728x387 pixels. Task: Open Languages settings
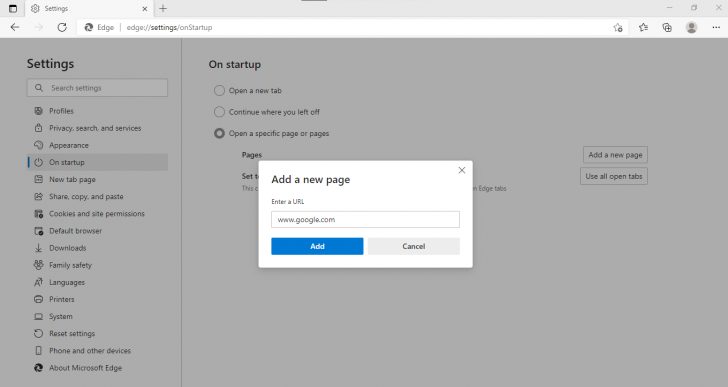(98, 283)
